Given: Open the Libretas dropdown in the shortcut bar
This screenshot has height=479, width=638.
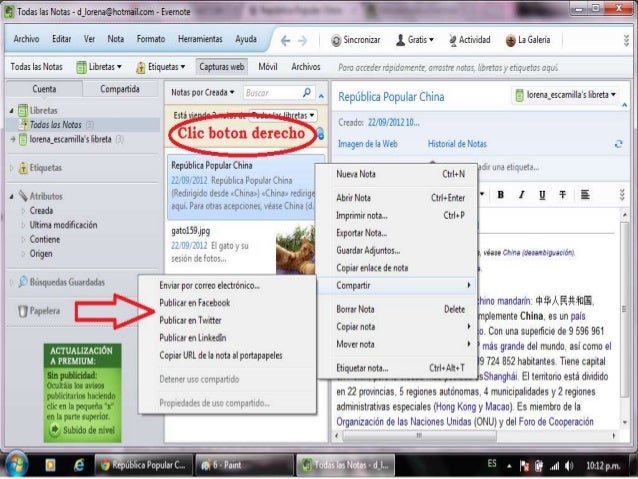Looking at the screenshot, I should click(x=99, y=67).
